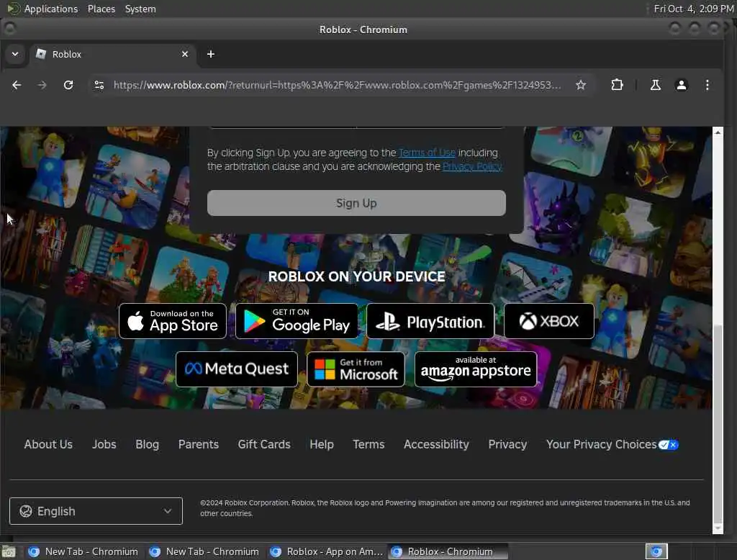Open the Chrome Labs flask icon
The image size is (737, 560).
pyautogui.click(x=655, y=85)
